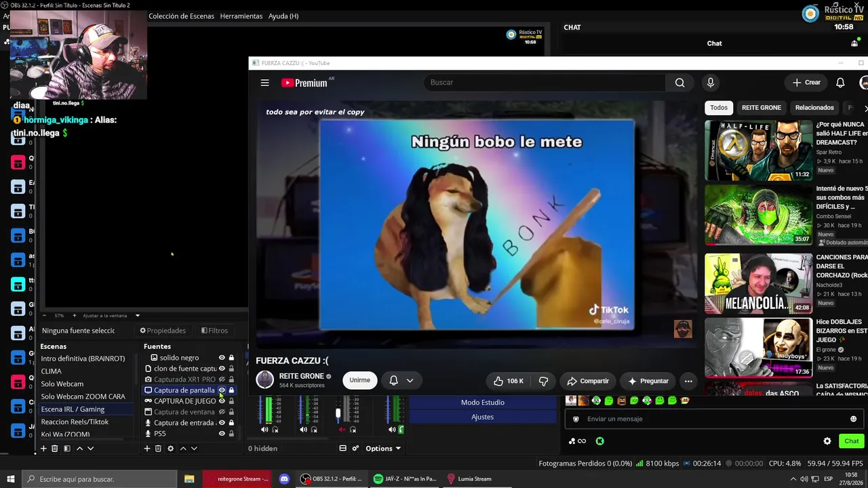Open source properties gear in Fuentes toolbar
Image resolution: width=868 pixels, height=488 pixels.
pyautogui.click(x=170, y=449)
